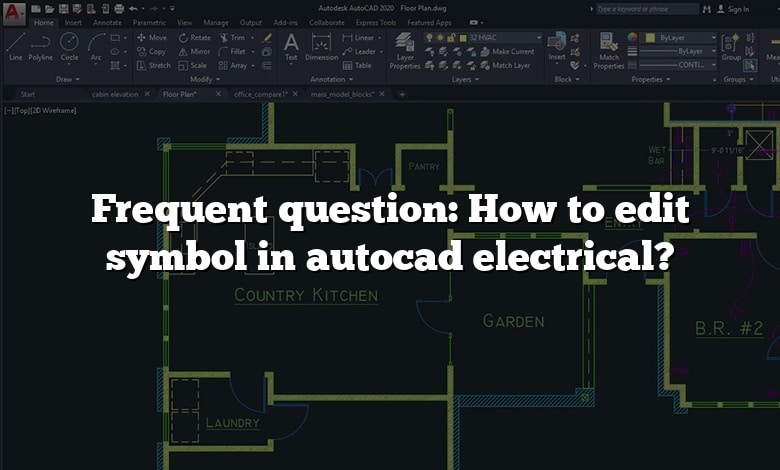Open the Collaborate ribbon tab
This screenshot has height=470, width=780.
coord(327,22)
